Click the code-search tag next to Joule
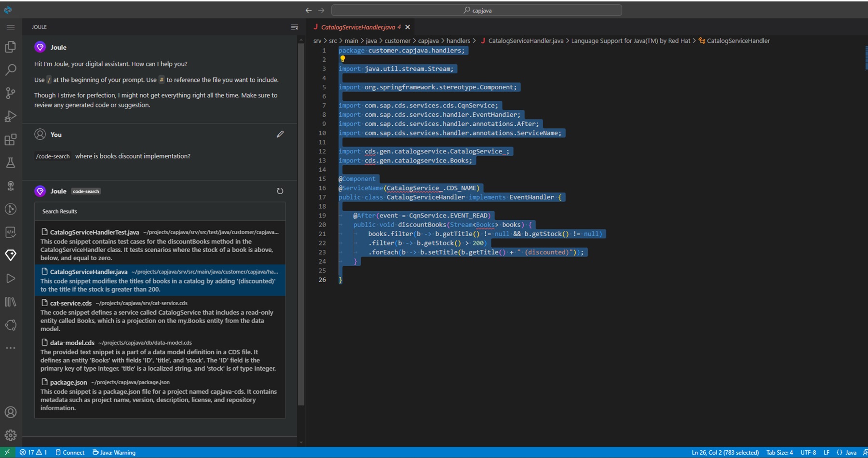This screenshot has width=868, height=458. tap(86, 191)
